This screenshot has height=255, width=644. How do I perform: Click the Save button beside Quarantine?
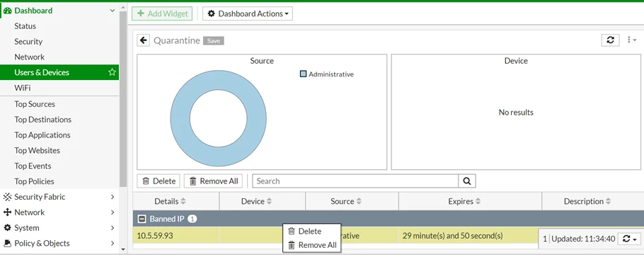click(214, 40)
